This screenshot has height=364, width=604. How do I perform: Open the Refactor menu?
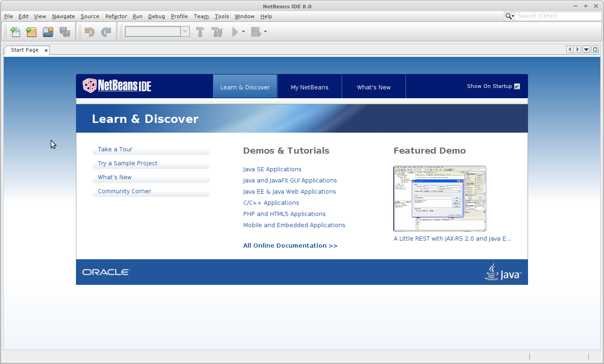pos(116,16)
